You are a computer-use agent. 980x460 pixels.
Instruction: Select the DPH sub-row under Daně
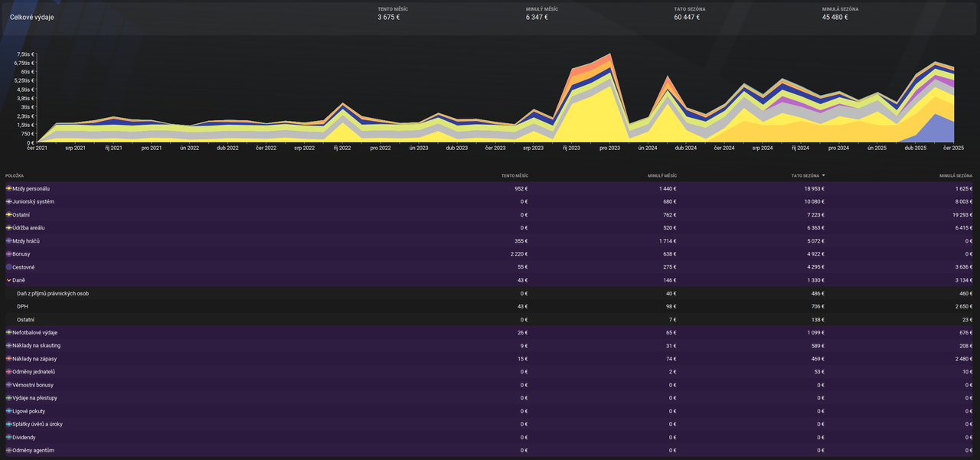[22, 306]
